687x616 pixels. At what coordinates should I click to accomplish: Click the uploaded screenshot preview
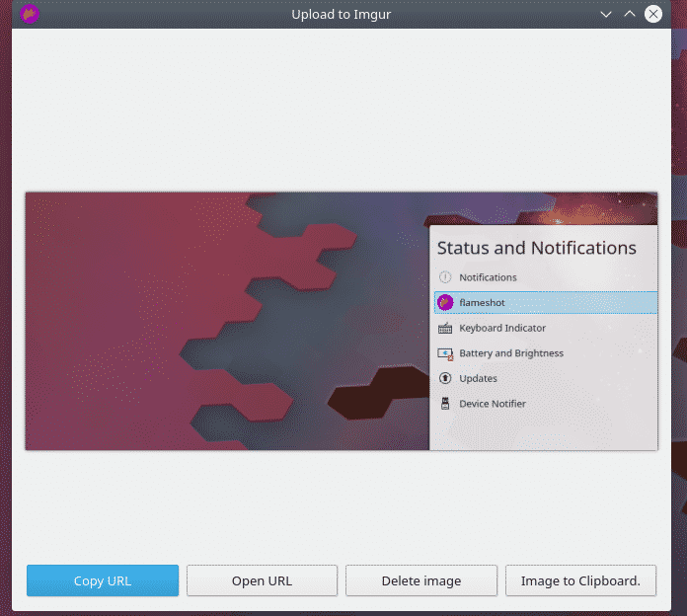(x=342, y=321)
